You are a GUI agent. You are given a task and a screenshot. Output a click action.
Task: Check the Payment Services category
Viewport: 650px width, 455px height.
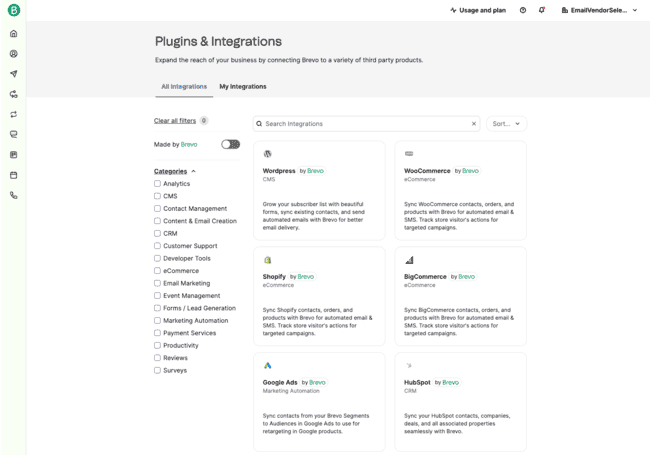pyautogui.click(x=157, y=333)
